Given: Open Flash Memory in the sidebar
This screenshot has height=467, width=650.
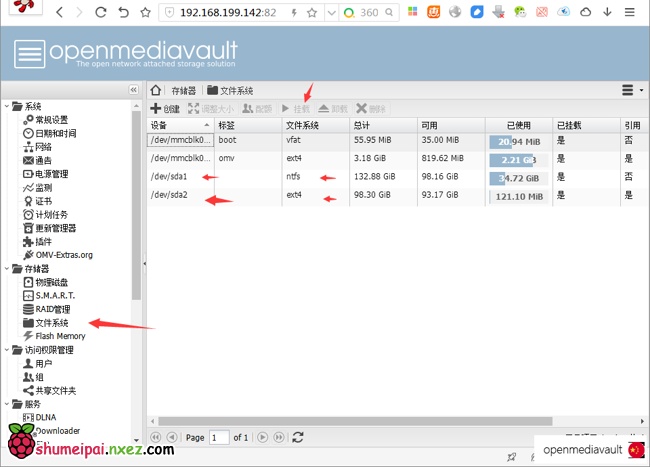Looking at the screenshot, I should point(60,336).
